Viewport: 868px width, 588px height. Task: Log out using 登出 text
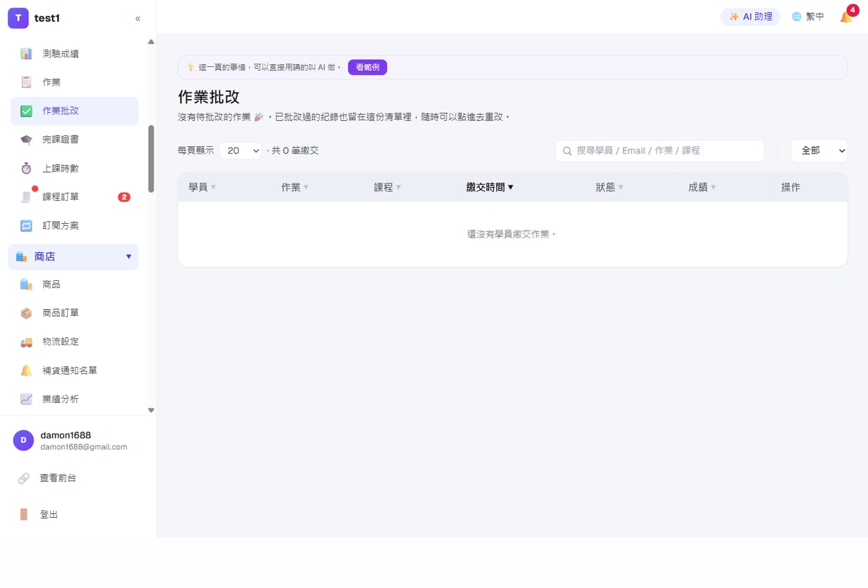[49, 514]
